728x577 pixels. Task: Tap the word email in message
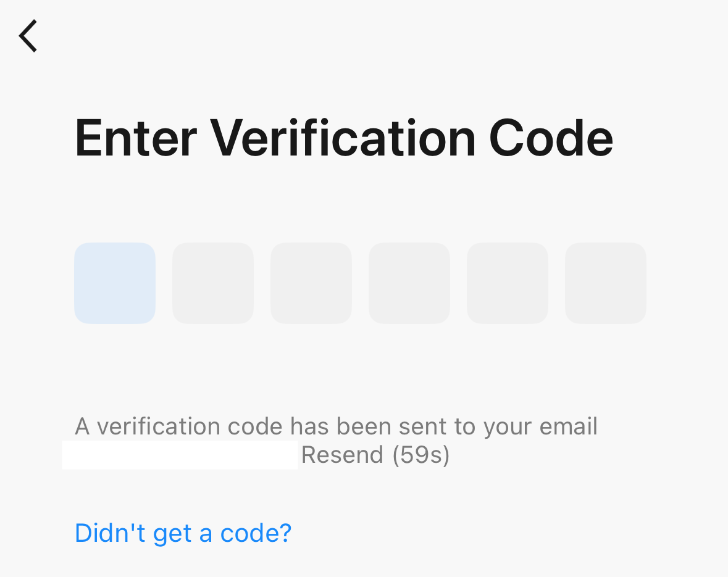(568, 426)
